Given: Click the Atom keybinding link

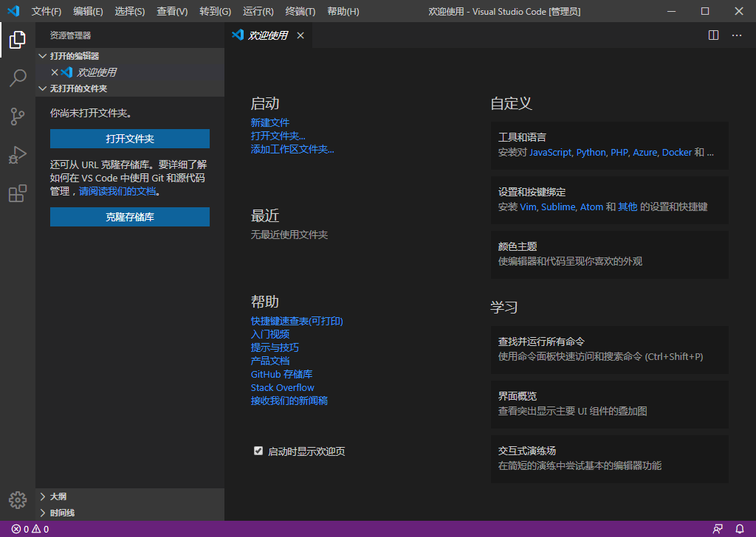Looking at the screenshot, I should pyautogui.click(x=591, y=207).
